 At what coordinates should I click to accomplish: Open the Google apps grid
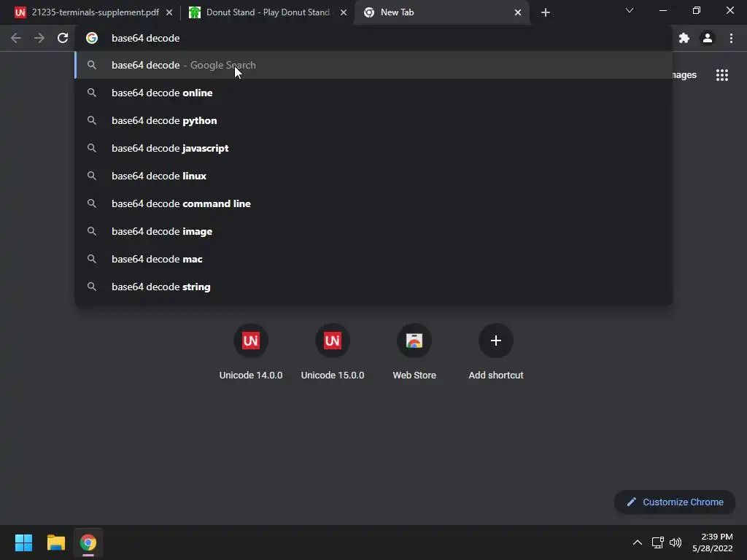[x=722, y=75]
